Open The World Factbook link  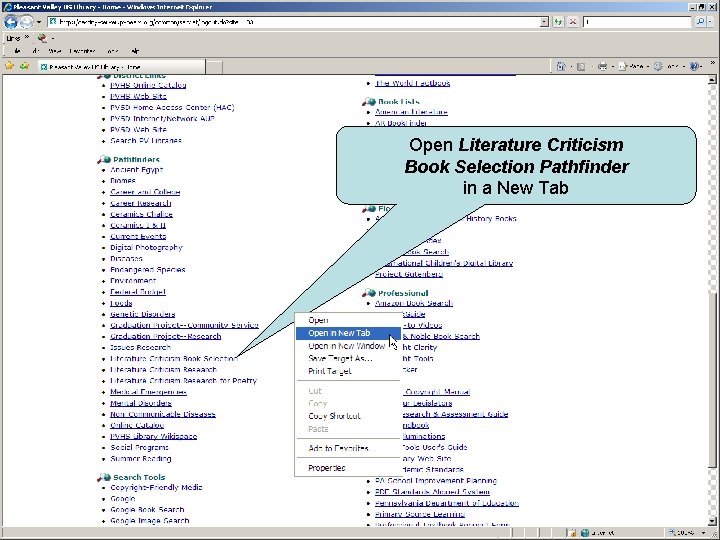point(412,83)
